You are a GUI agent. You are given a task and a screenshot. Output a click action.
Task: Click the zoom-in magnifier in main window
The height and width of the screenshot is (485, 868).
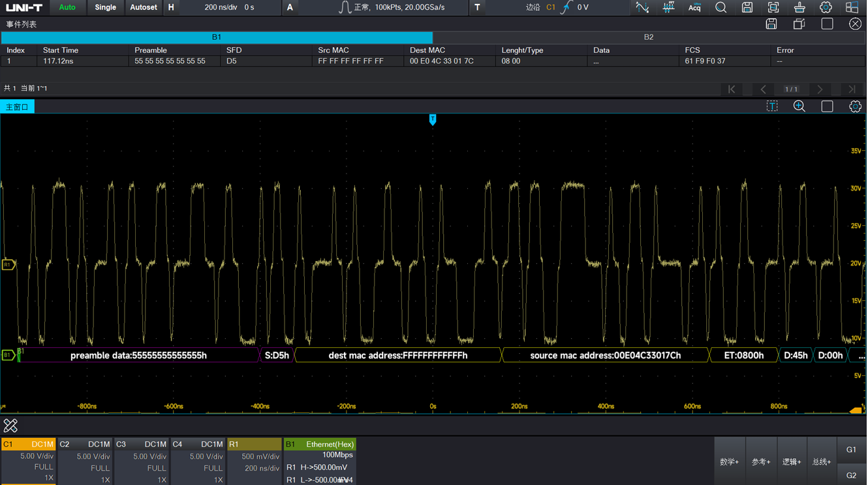click(799, 106)
